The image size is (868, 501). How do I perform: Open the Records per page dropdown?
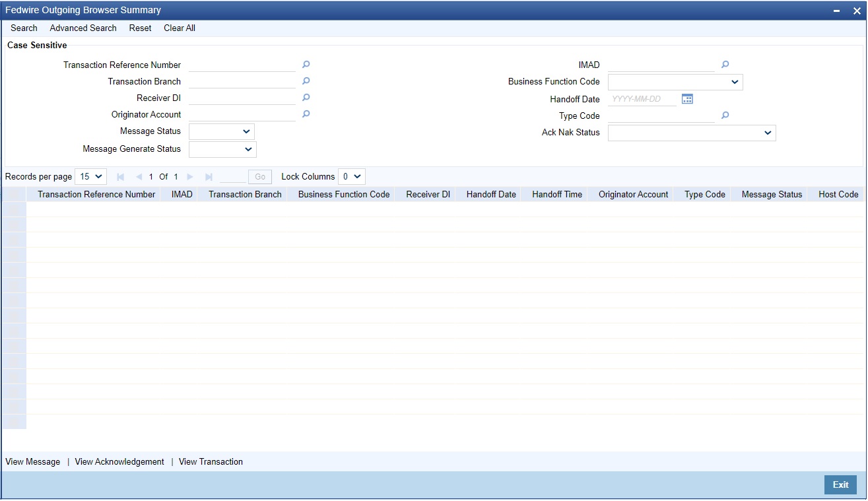click(90, 177)
